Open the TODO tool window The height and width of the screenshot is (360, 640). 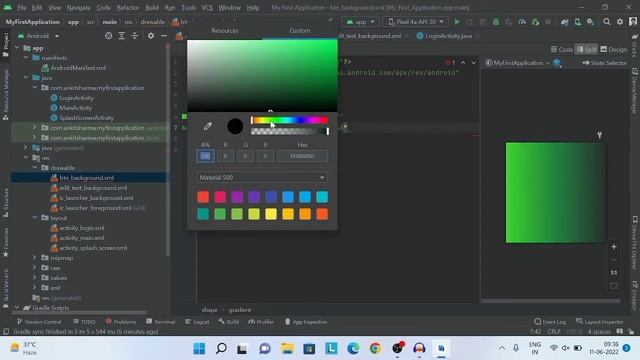84,322
